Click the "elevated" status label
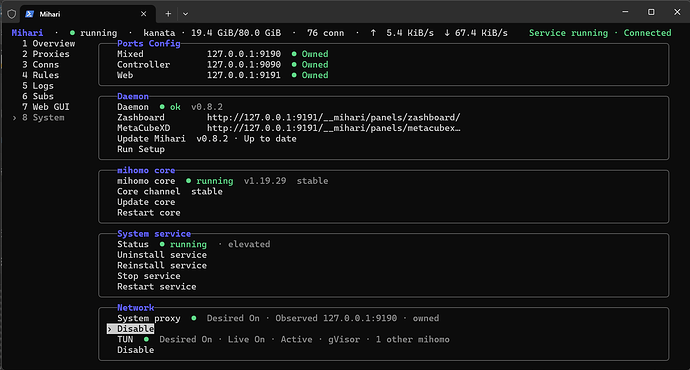This screenshot has height=370, width=690. tap(249, 244)
